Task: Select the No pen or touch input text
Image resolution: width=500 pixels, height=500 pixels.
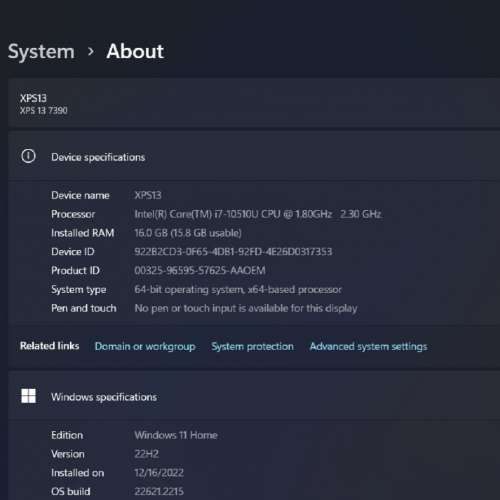Action: point(246,308)
